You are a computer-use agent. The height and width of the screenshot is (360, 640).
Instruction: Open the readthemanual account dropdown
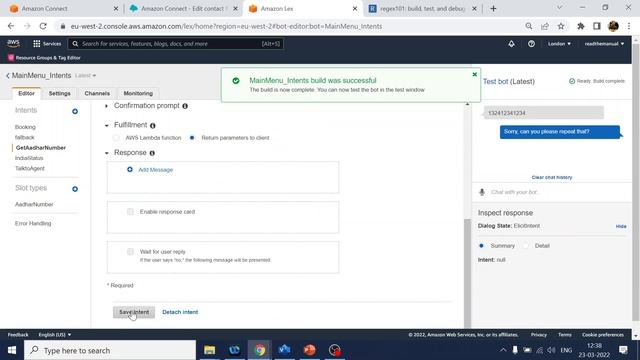pyautogui.click(x=604, y=44)
